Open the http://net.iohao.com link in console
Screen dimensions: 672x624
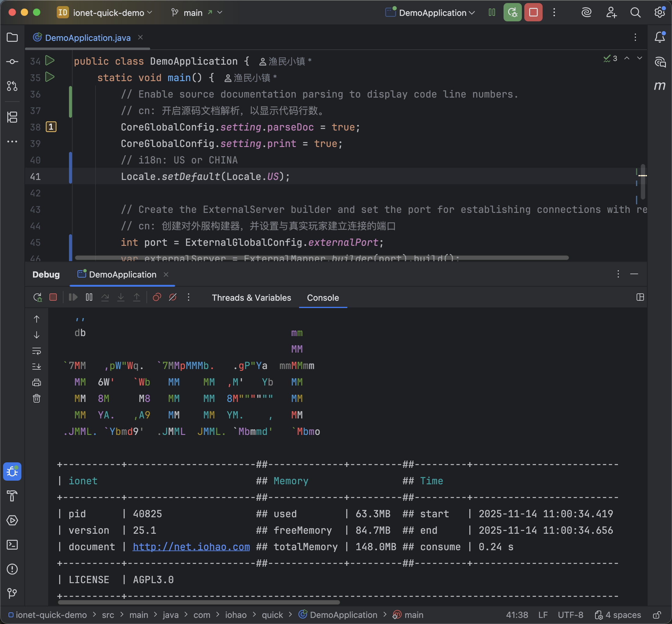click(191, 546)
